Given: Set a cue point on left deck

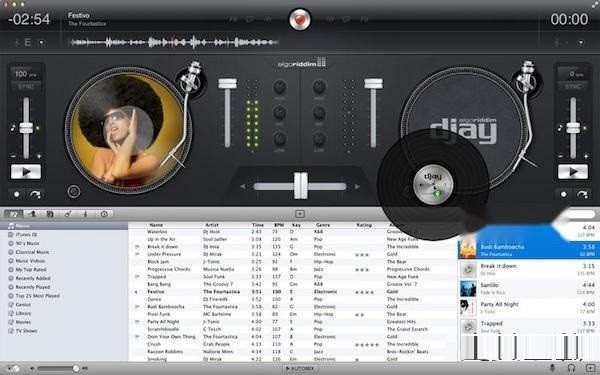Looking at the screenshot, I should pyautogui.click(x=16, y=194).
